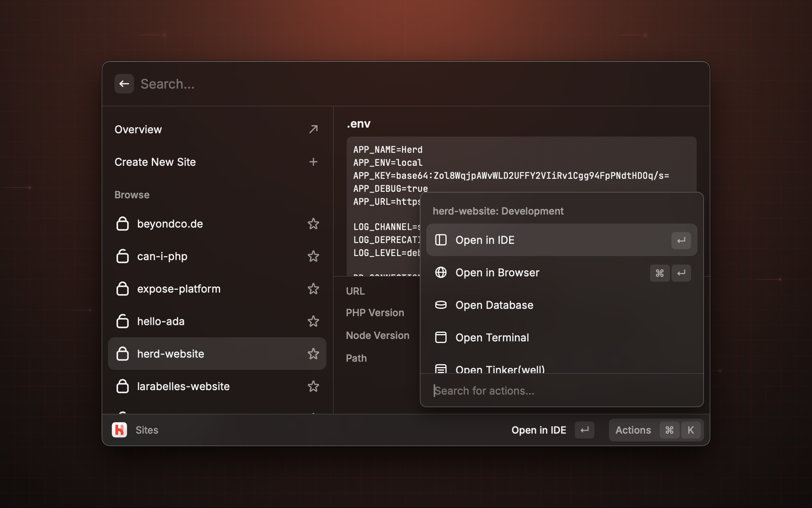Open the Actions menu button
The width and height of the screenshot is (812, 508).
tap(656, 430)
